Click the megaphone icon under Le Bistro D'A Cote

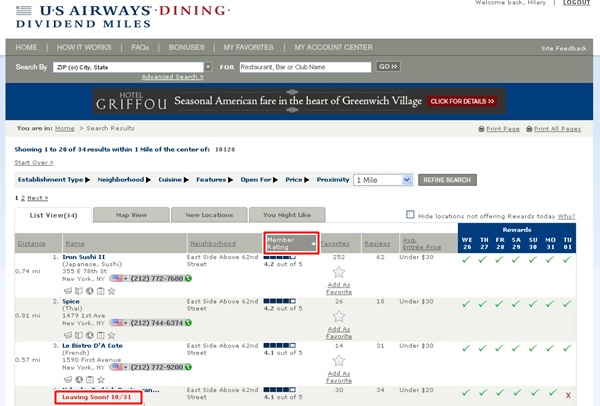(68, 380)
